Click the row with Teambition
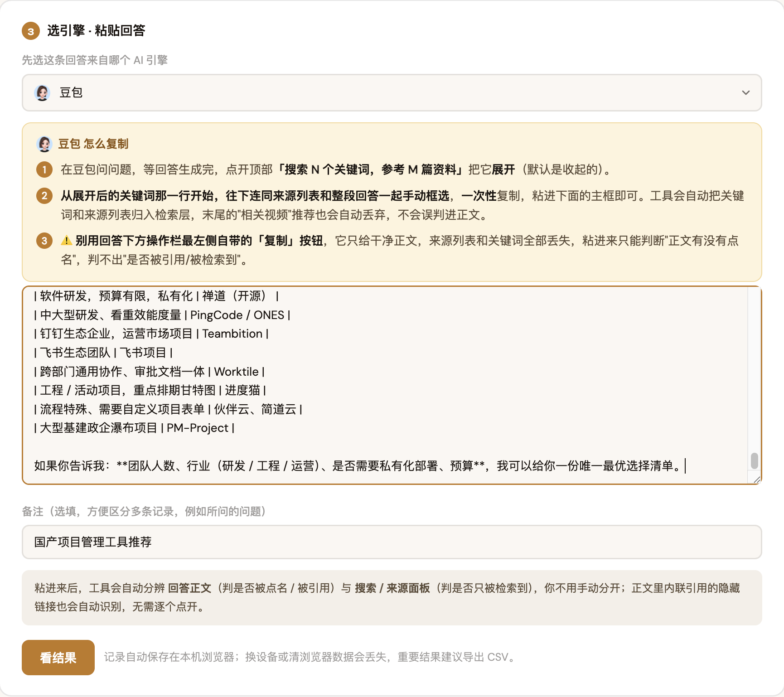 pyautogui.click(x=151, y=334)
